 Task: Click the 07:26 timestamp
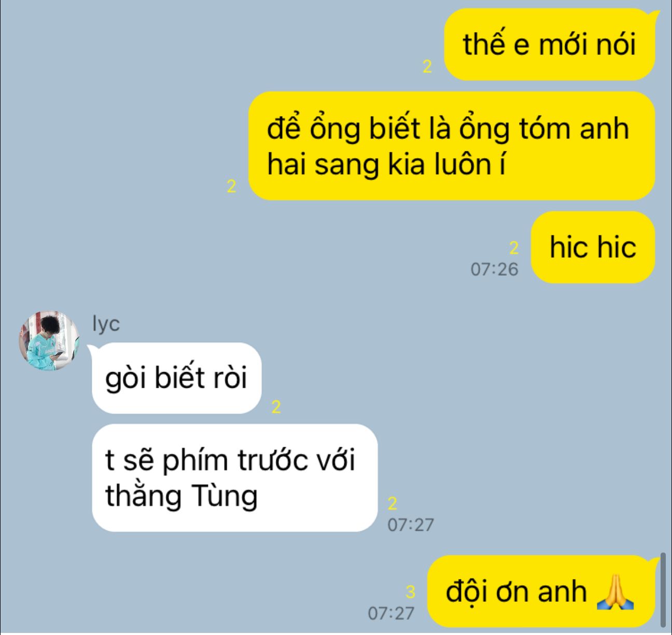(494, 269)
